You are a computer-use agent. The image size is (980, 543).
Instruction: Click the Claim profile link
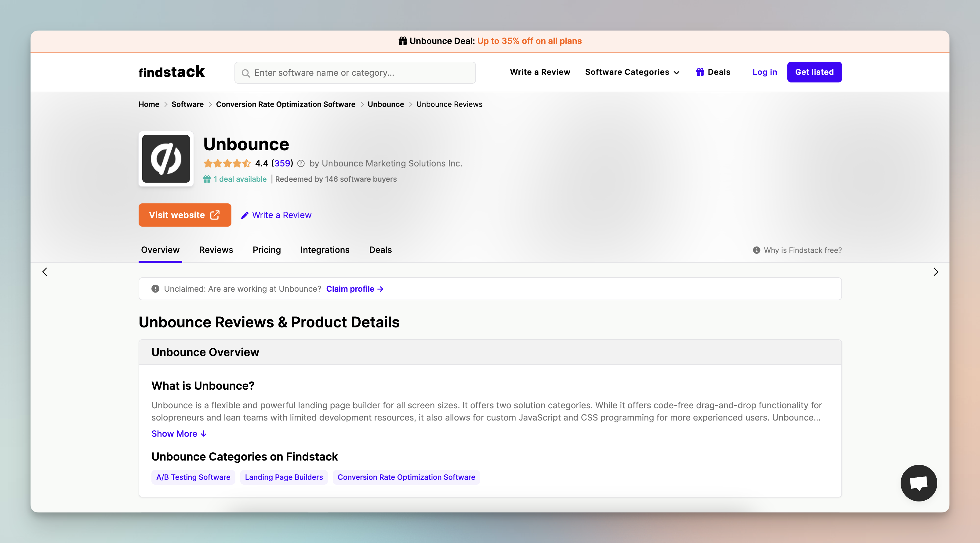point(354,289)
